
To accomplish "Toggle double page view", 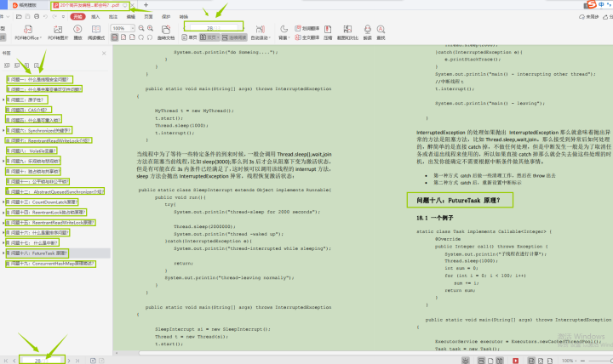I will [x=209, y=37].
